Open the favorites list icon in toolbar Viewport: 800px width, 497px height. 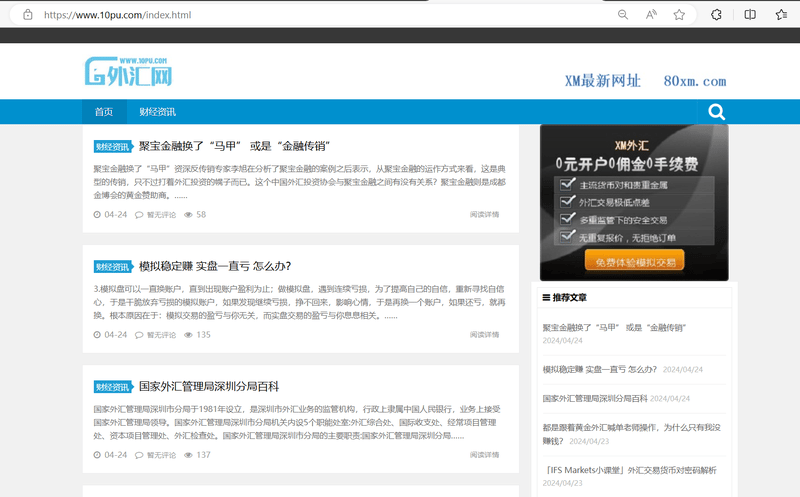[x=781, y=15]
